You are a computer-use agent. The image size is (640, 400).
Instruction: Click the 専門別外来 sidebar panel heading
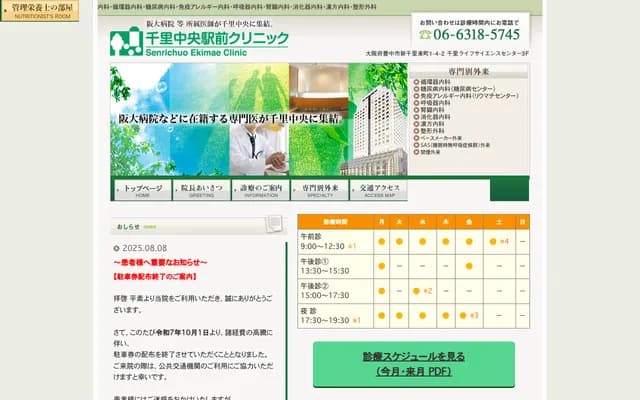coord(469,71)
